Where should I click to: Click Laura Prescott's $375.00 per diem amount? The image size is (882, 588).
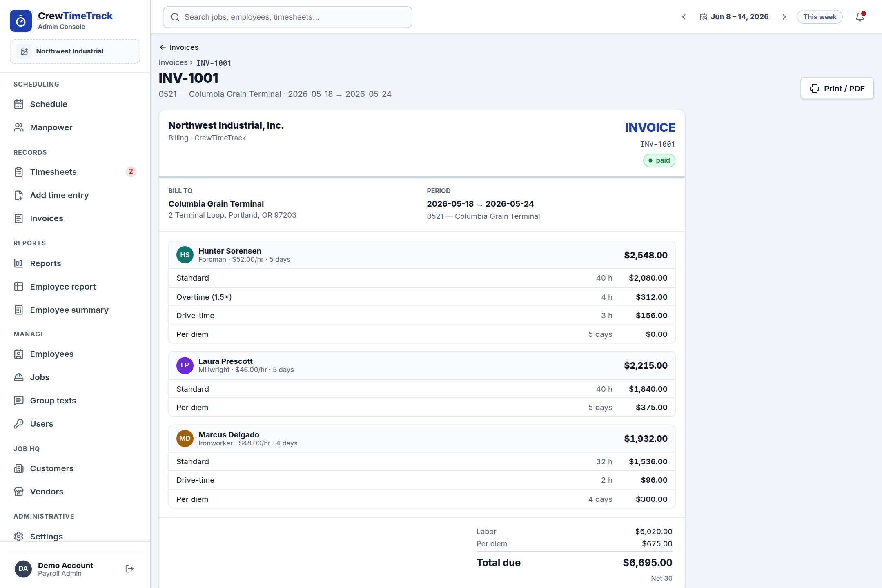click(x=651, y=407)
